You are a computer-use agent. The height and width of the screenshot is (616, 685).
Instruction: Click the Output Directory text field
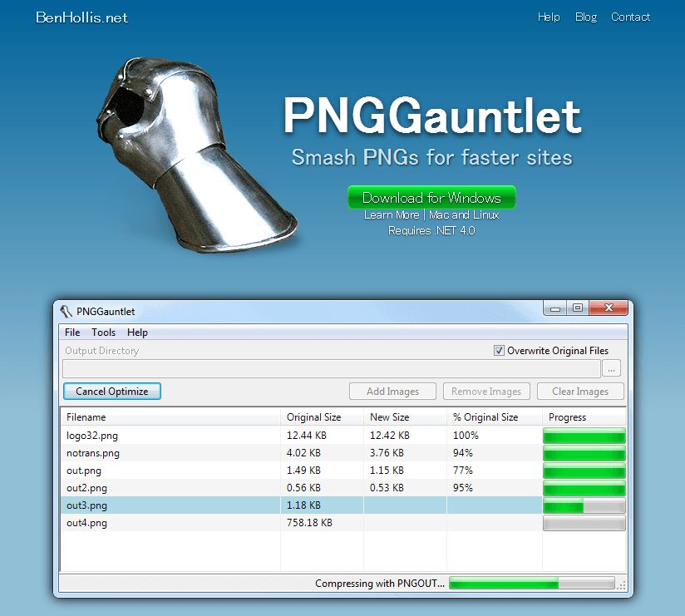tap(332, 369)
